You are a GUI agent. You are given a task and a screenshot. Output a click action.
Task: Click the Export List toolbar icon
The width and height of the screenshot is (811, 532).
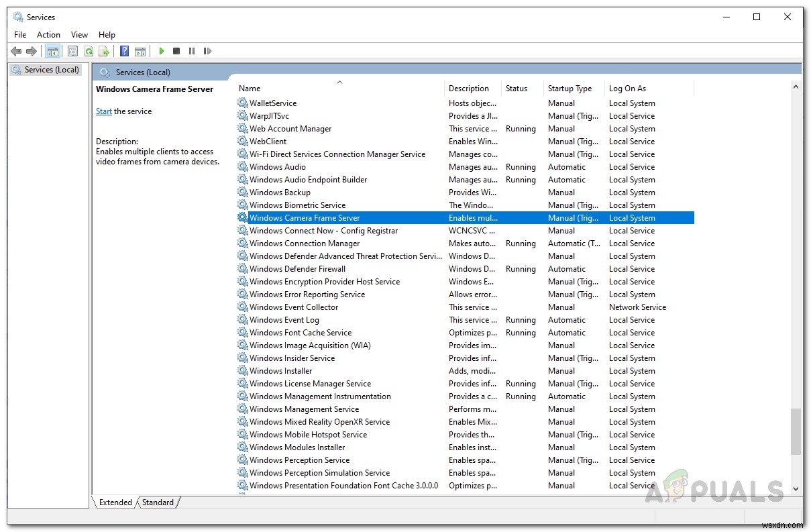click(103, 51)
